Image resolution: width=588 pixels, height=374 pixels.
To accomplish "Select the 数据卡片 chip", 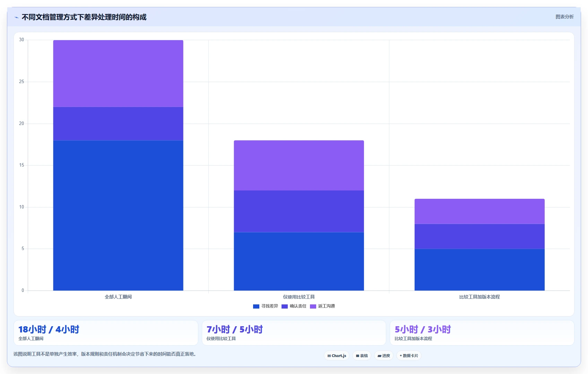I will [409, 356].
